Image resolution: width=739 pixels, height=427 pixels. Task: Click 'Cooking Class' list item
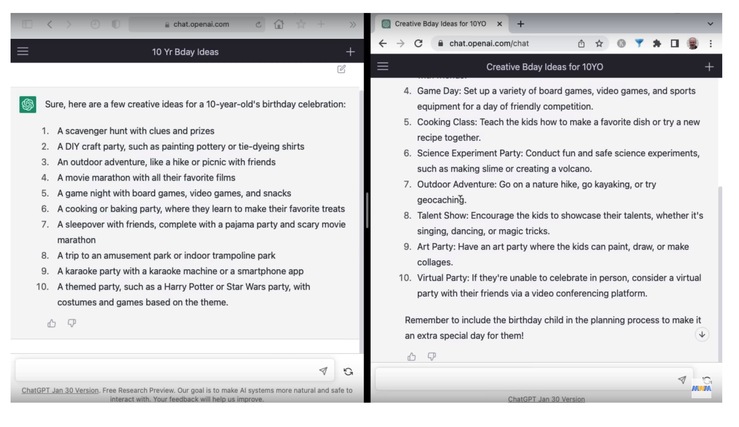tap(558, 130)
